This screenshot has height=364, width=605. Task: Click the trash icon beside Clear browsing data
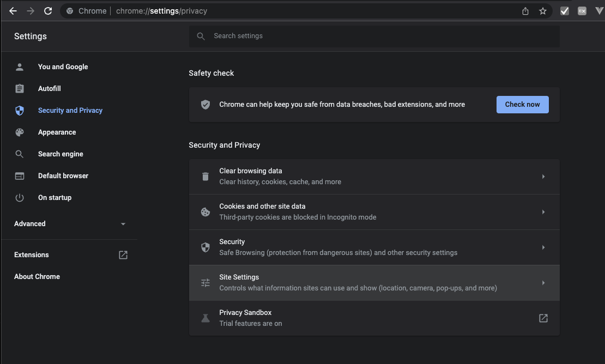click(x=205, y=177)
